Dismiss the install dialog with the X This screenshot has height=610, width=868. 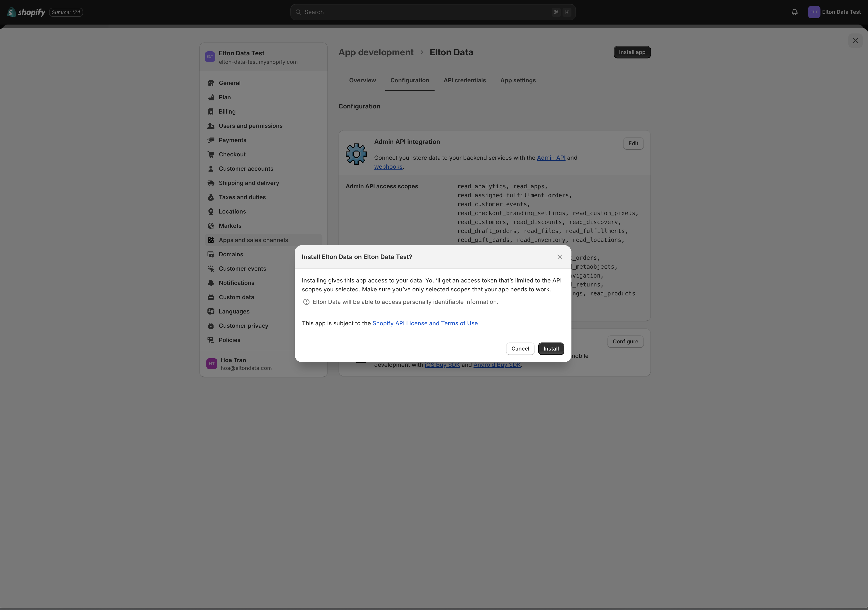pos(559,257)
